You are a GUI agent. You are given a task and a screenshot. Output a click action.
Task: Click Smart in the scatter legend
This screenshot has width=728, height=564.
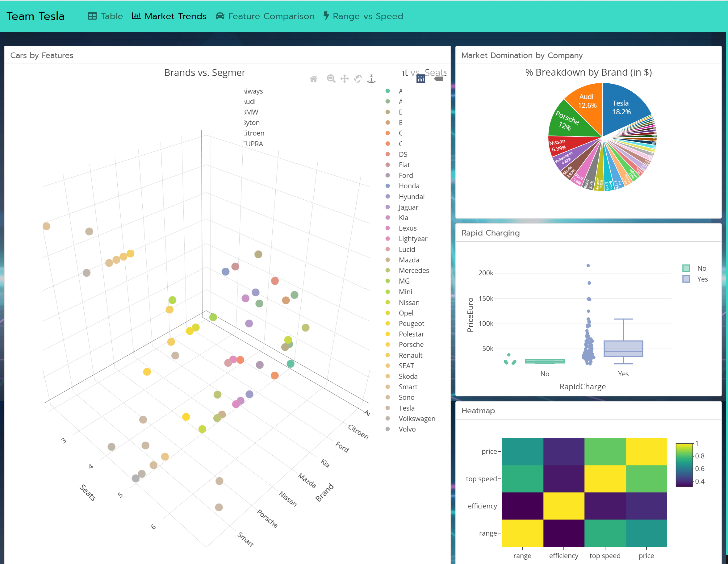click(x=408, y=387)
